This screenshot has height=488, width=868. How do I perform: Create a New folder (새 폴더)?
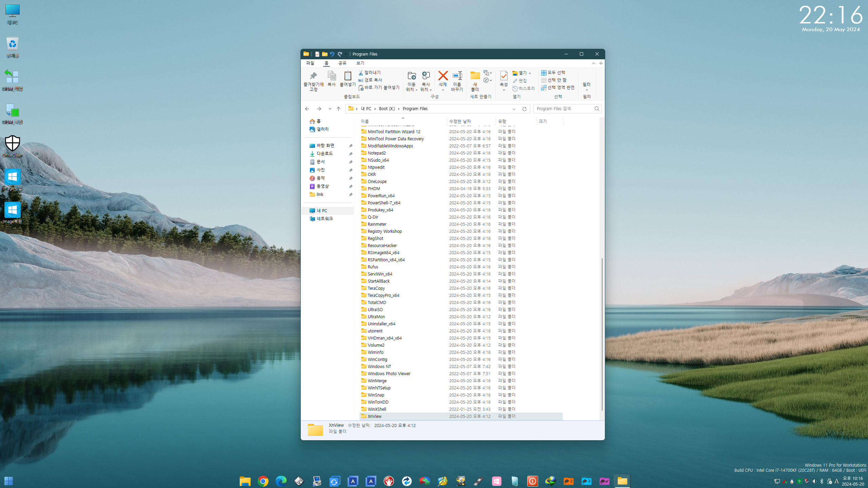(x=475, y=81)
